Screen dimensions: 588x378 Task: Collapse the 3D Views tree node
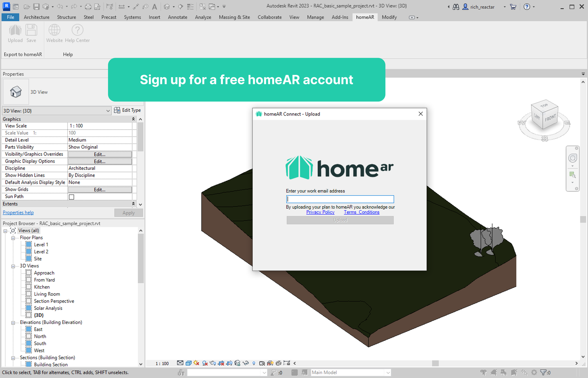[13, 266]
